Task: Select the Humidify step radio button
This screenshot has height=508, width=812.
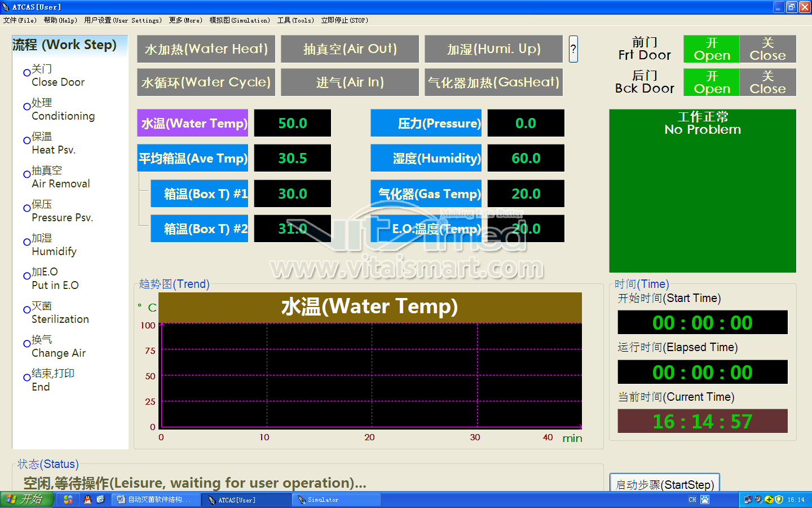Action: tap(27, 242)
